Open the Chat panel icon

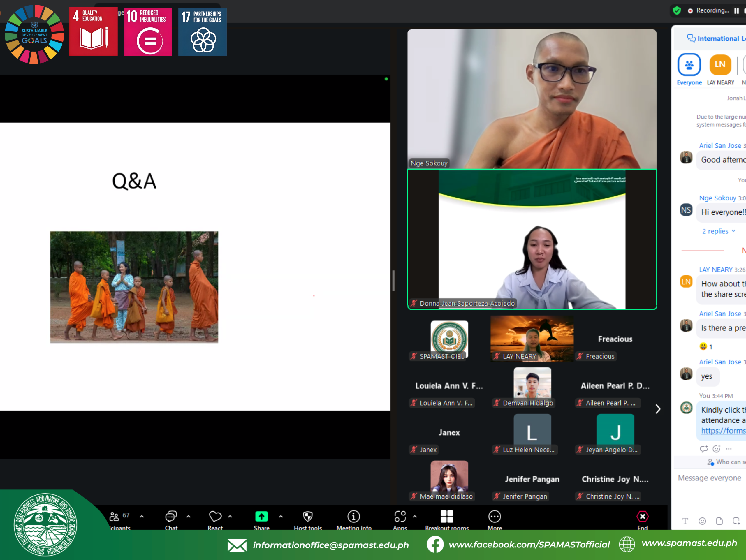tap(171, 517)
